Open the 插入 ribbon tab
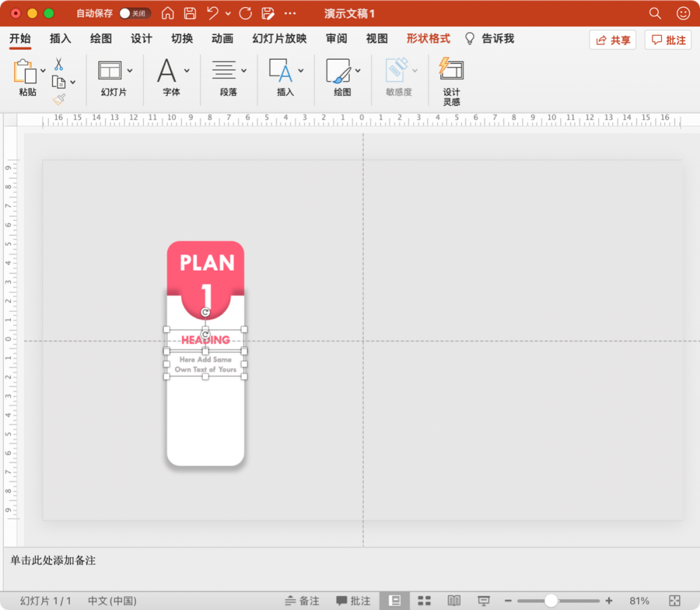 pos(60,39)
